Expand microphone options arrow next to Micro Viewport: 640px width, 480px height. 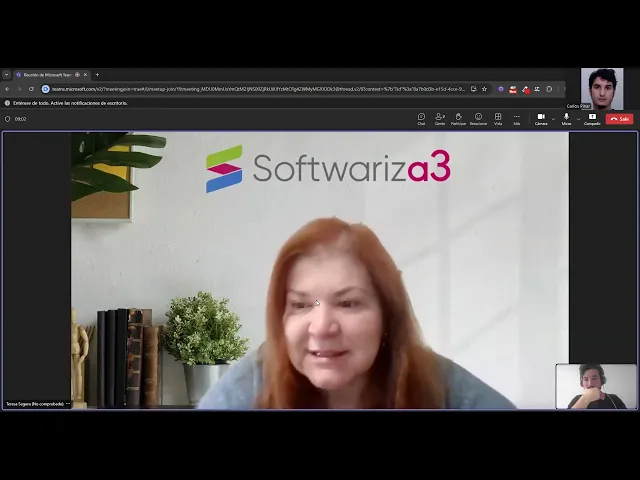(x=578, y=119)
